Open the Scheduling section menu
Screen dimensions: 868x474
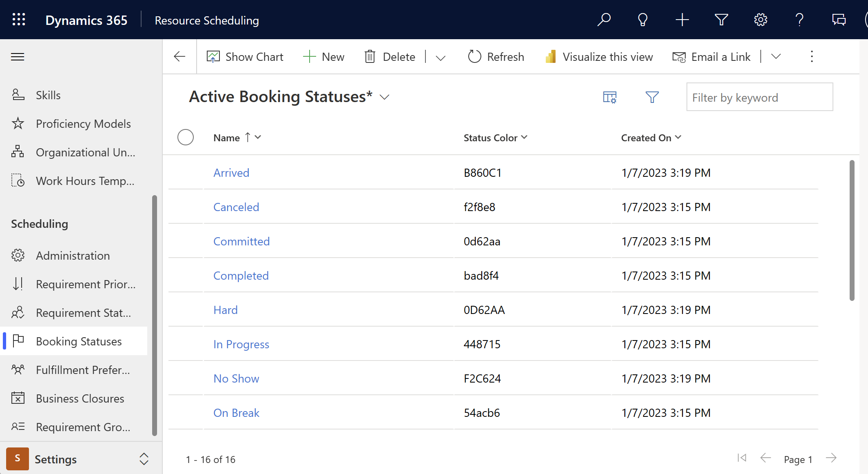coord(40,223)
